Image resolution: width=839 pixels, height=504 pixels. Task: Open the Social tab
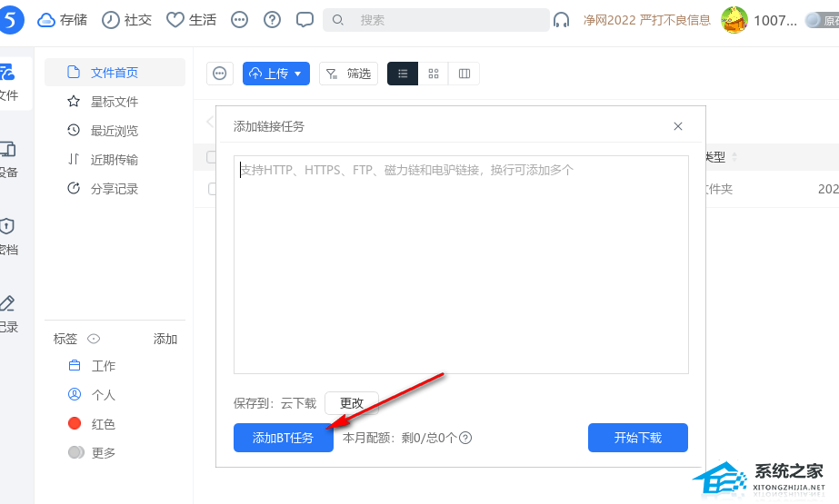pyautogui.click(x=127, y=20)
